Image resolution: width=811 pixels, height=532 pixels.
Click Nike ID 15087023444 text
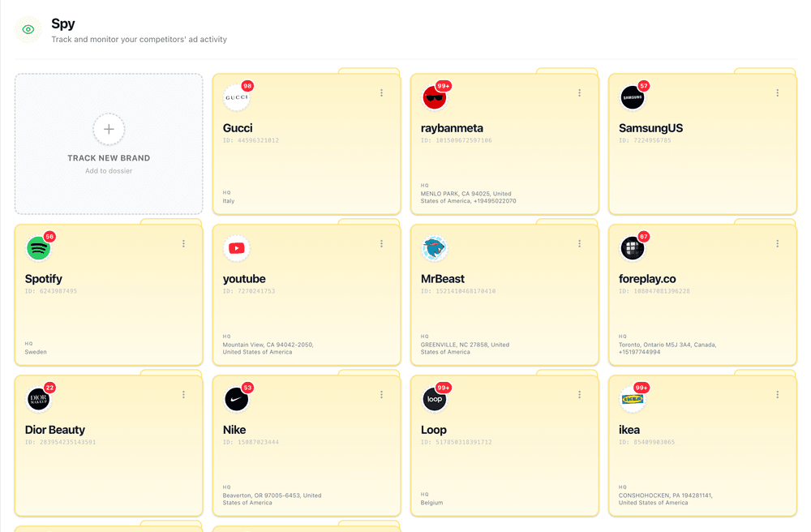251,443
